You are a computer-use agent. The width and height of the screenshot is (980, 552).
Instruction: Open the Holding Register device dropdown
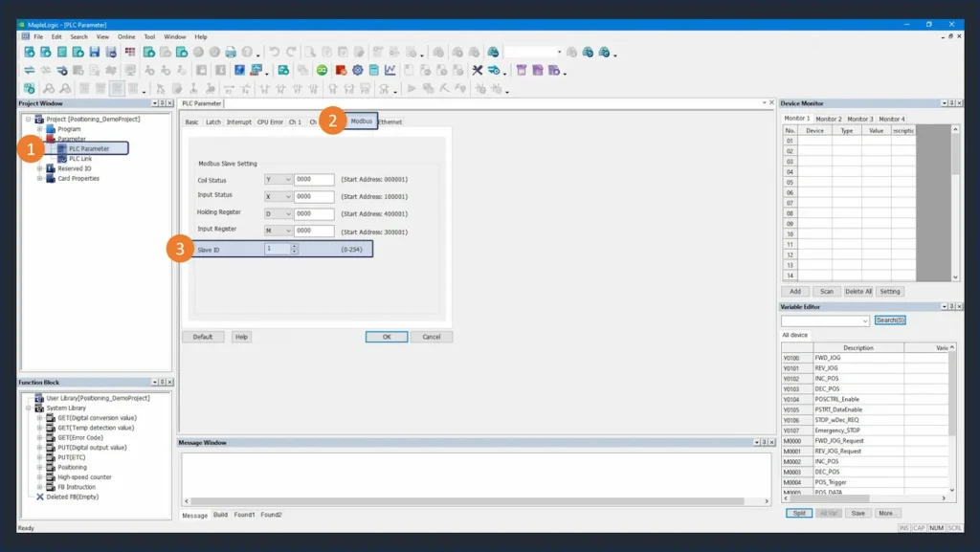[288, 214]
